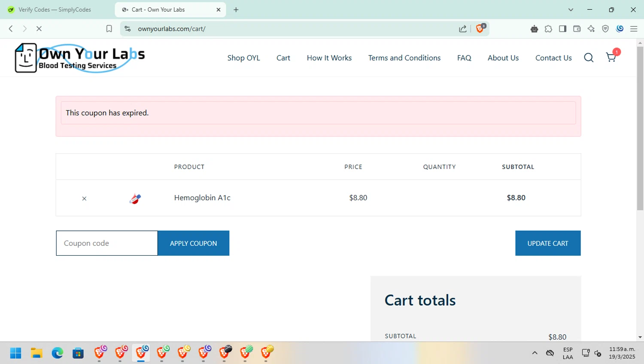Open the Brave VPN shield icon
Image resolution: width=644 pixels, height=364 pixels.
click(x=605, y=29)
